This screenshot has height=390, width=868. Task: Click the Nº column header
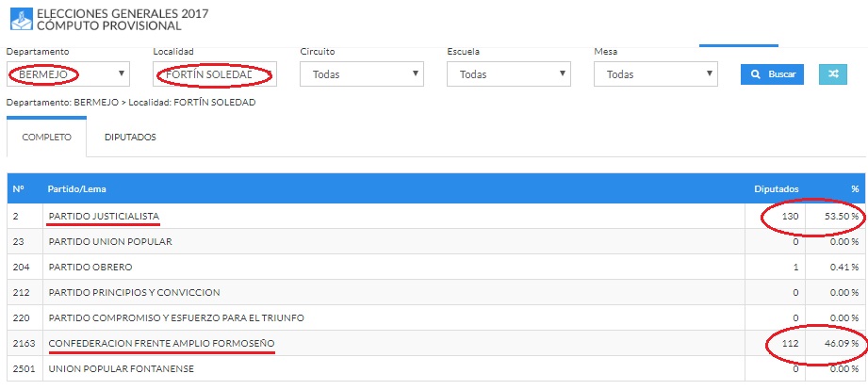(18, 189)
